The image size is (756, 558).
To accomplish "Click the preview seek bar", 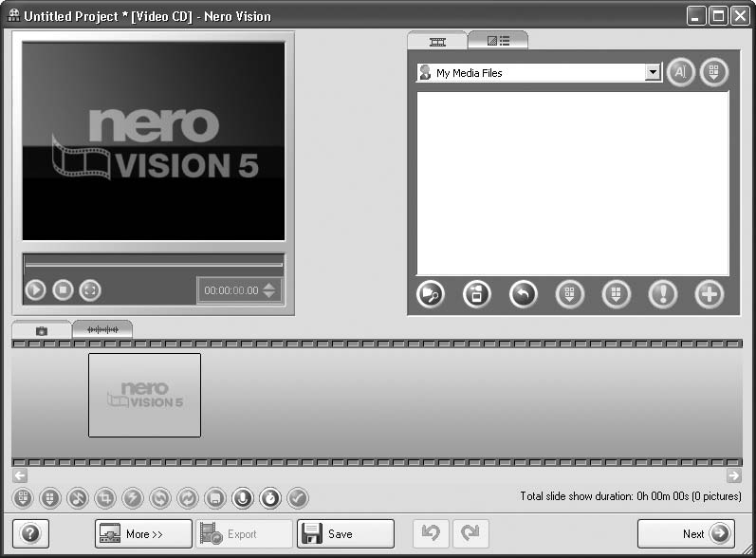I will 153,264.
